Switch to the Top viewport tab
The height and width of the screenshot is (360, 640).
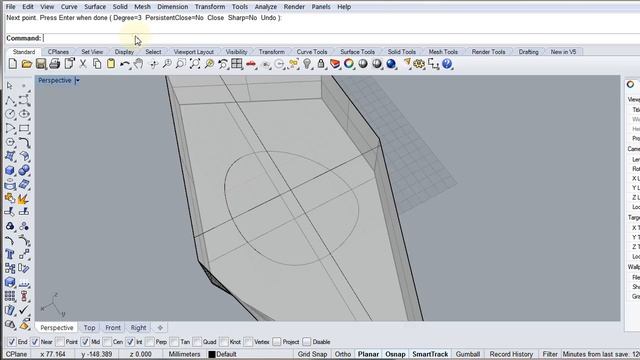(x=89, y=327)
